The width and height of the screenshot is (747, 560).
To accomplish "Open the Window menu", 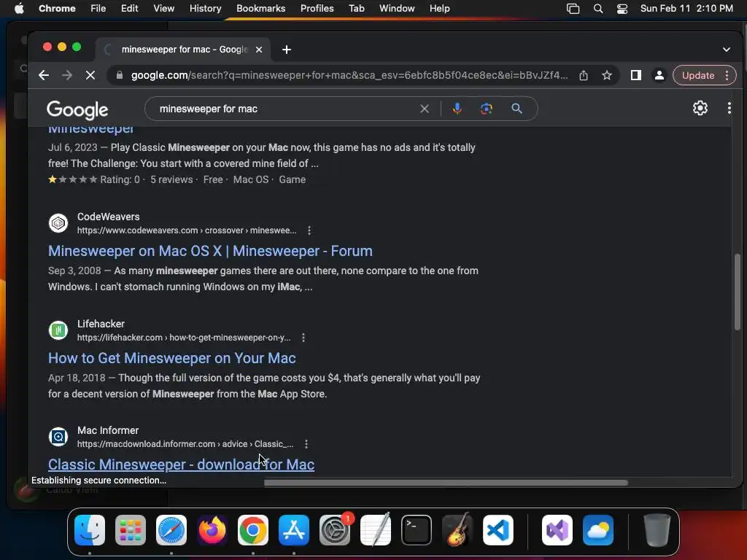I will (397, 9).
